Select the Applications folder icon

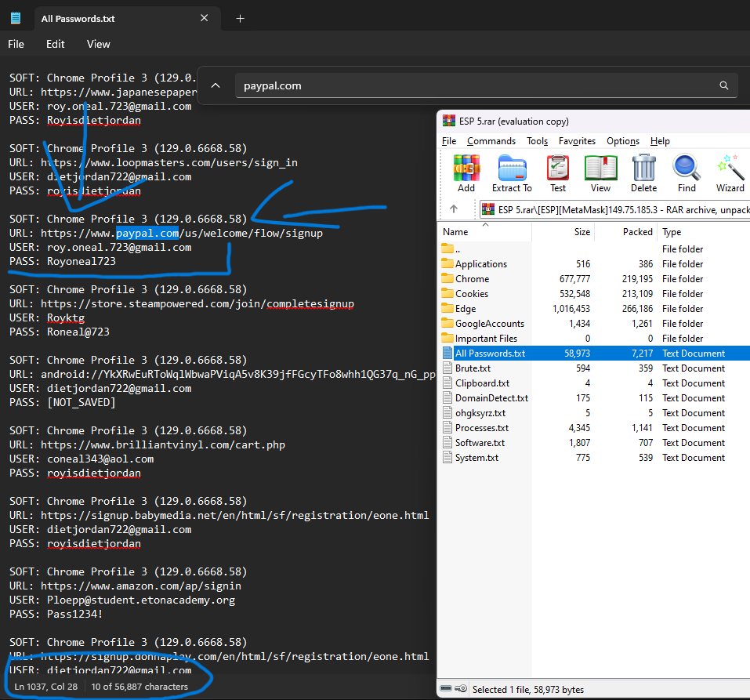click(x=447, y=263)
